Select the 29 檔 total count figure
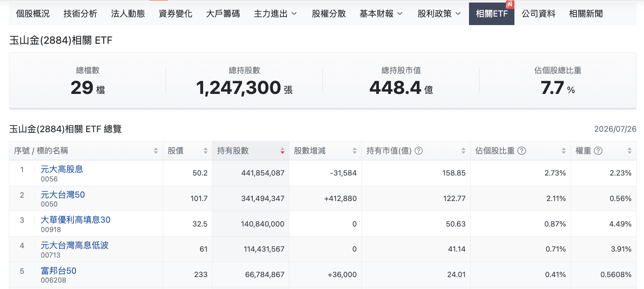Screen dimensions: 644x289 (88, 88)
